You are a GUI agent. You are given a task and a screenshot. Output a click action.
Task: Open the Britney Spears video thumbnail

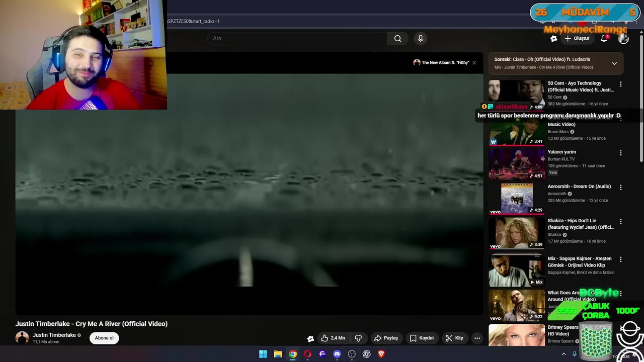coord(517,335)
